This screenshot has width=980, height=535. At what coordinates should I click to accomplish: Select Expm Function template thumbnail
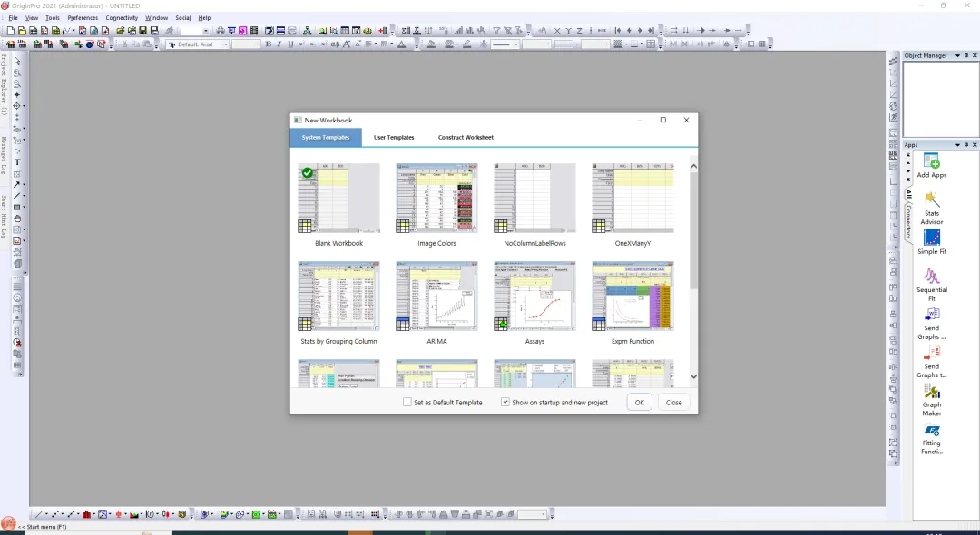coord(632,296)
